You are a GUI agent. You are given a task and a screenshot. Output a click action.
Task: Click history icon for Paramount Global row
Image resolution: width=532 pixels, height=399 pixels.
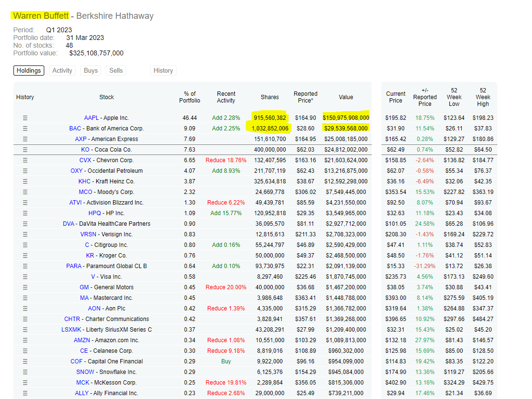click(x=25, y=266)
